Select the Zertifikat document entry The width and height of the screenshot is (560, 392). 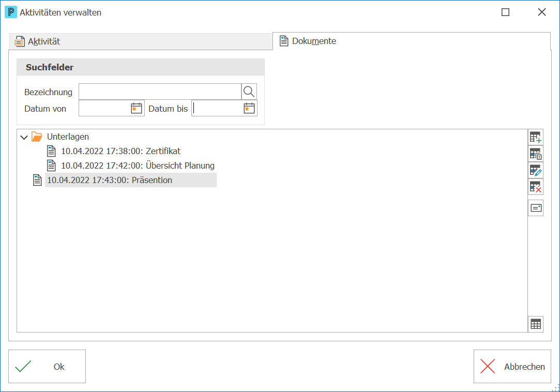120,151
